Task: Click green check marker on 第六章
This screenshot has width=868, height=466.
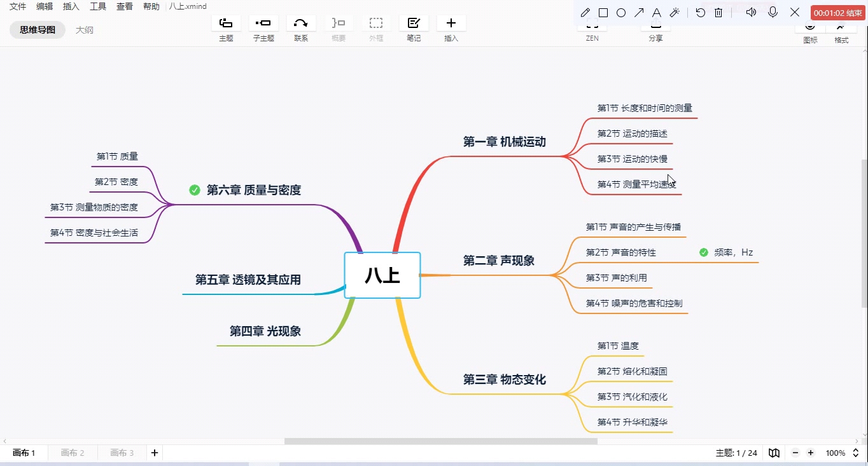Action: pyautogui.click(x=195, y=190)
